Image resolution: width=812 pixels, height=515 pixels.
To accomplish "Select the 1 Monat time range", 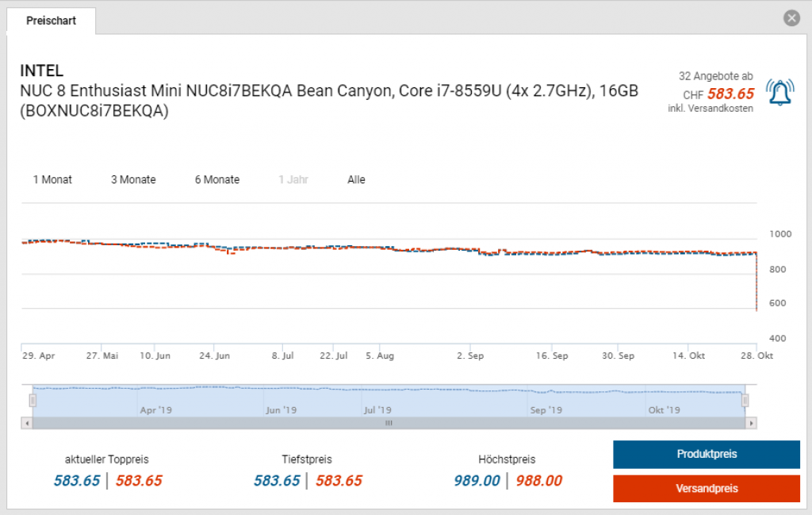I will pos(52,179).
